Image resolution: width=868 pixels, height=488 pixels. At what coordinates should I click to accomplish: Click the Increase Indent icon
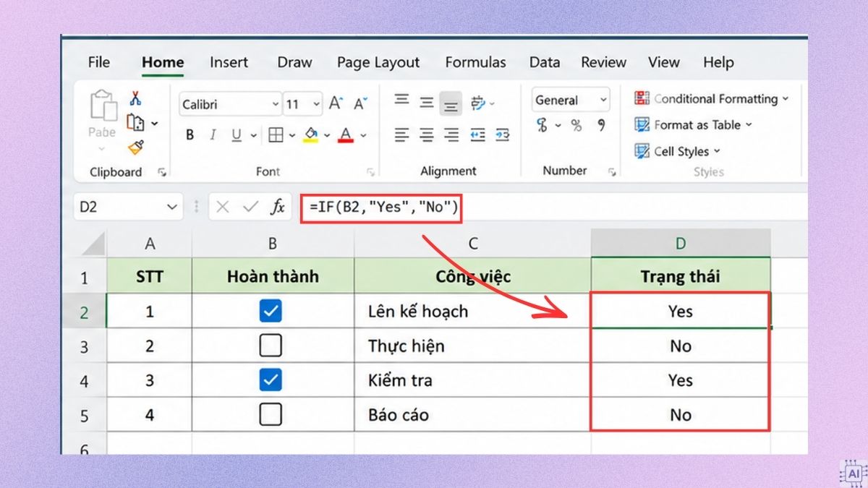[x=502, y=134]
